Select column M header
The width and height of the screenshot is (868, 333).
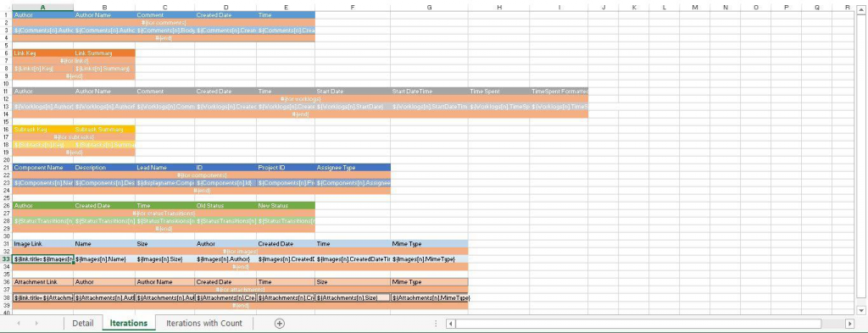pos(695,7)
